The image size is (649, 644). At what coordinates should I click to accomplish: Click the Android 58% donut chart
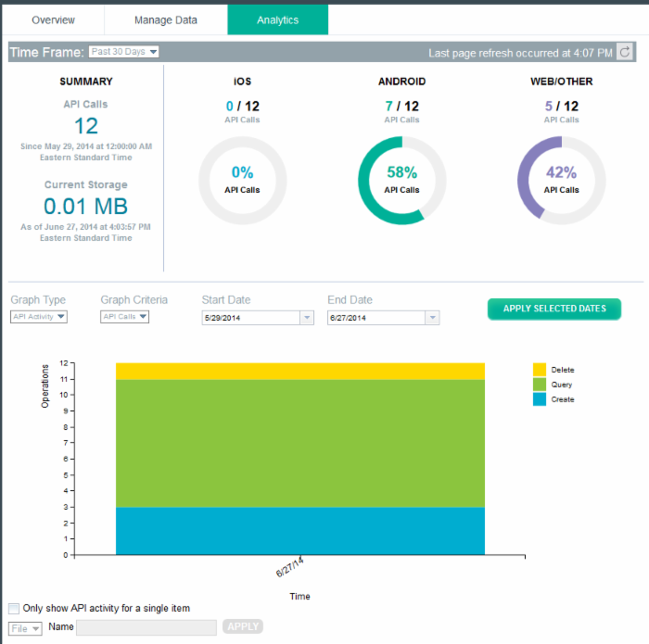(401, 182)
